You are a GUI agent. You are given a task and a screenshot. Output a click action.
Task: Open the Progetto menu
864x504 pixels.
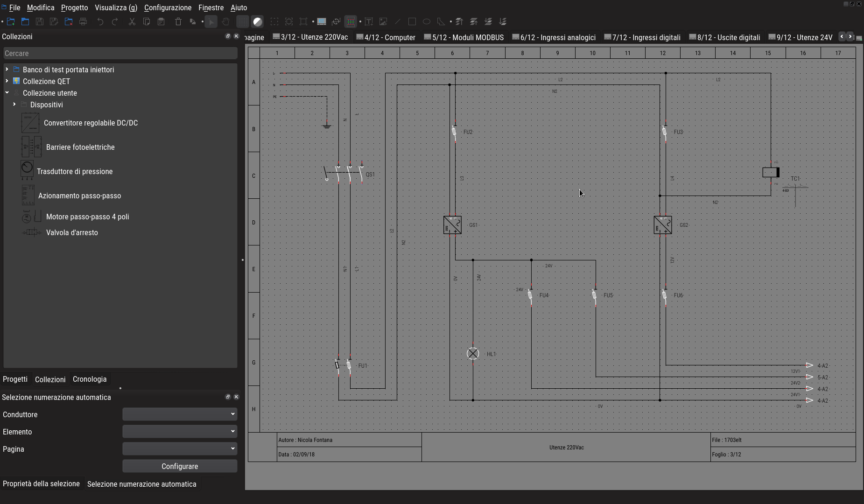pos(74,7)
